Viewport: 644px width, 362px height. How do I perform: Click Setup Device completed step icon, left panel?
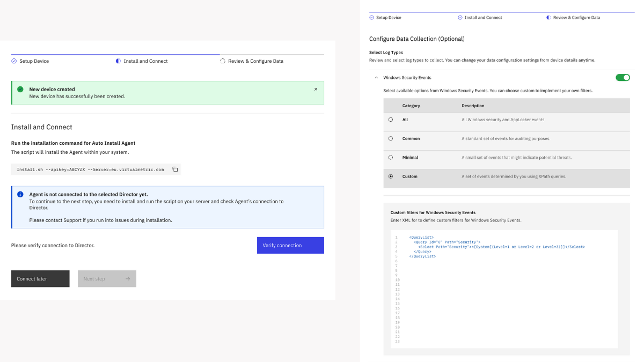click(14, 61)
